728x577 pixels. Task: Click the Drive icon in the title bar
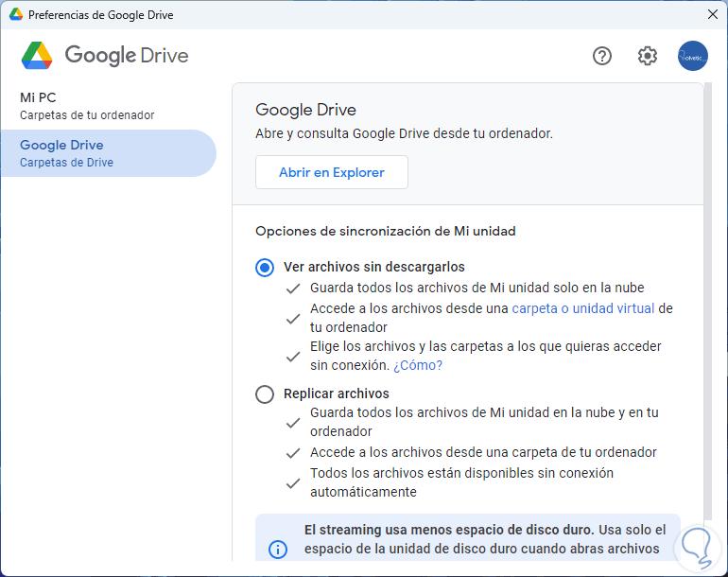pyautogui.click(x=16, y=15)
